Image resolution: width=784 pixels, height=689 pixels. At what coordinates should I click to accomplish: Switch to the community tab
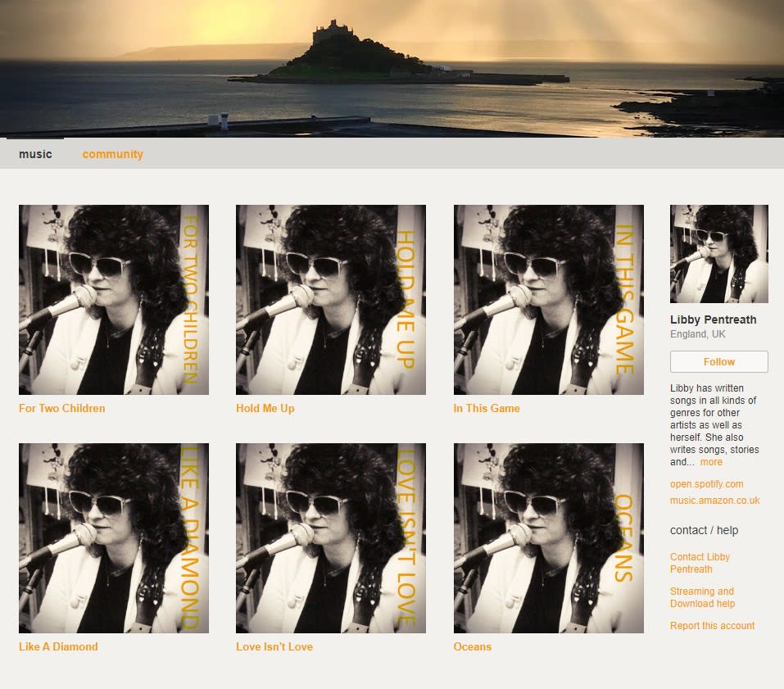pyautogui.click(x=112, y=154)
